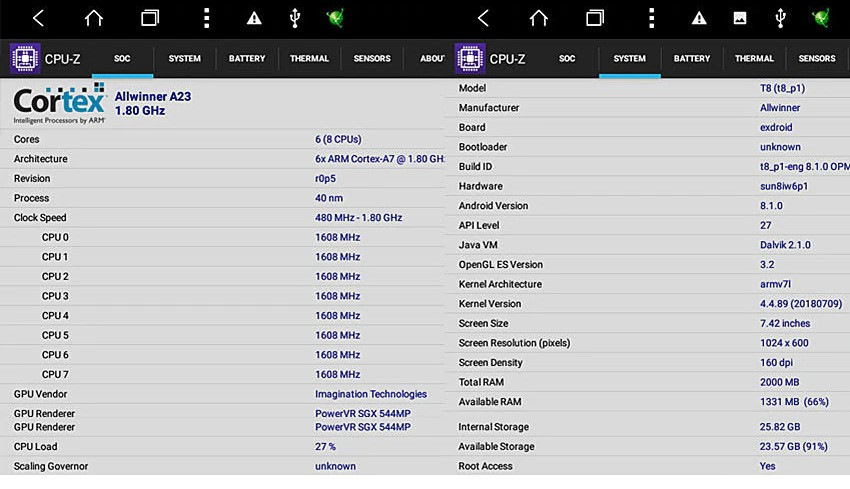The image size is (850, 489).
Task: Switch to SOC tab in the right screenshot
Action: click(x=567, y=59)
